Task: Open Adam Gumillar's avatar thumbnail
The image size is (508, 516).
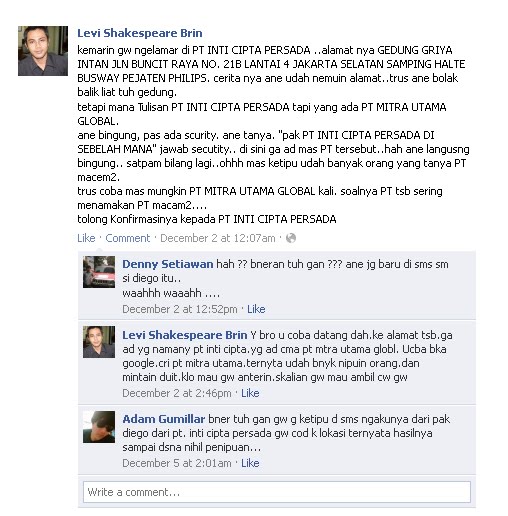Action: tap(99, 427)
